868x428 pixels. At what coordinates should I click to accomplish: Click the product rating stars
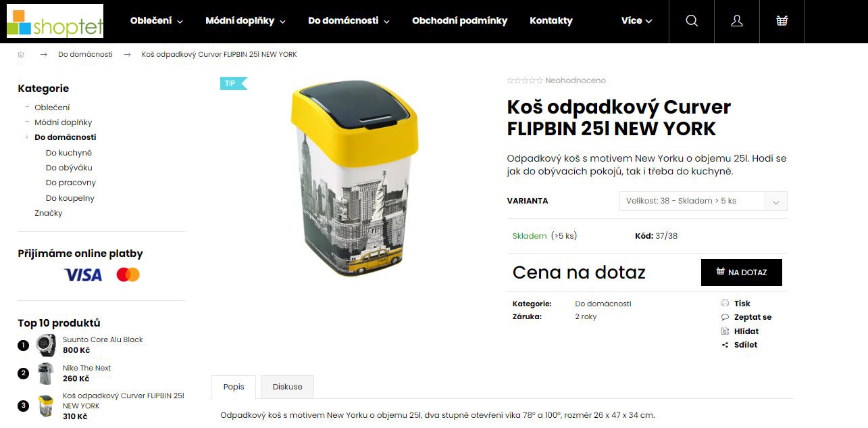(525, 80)
